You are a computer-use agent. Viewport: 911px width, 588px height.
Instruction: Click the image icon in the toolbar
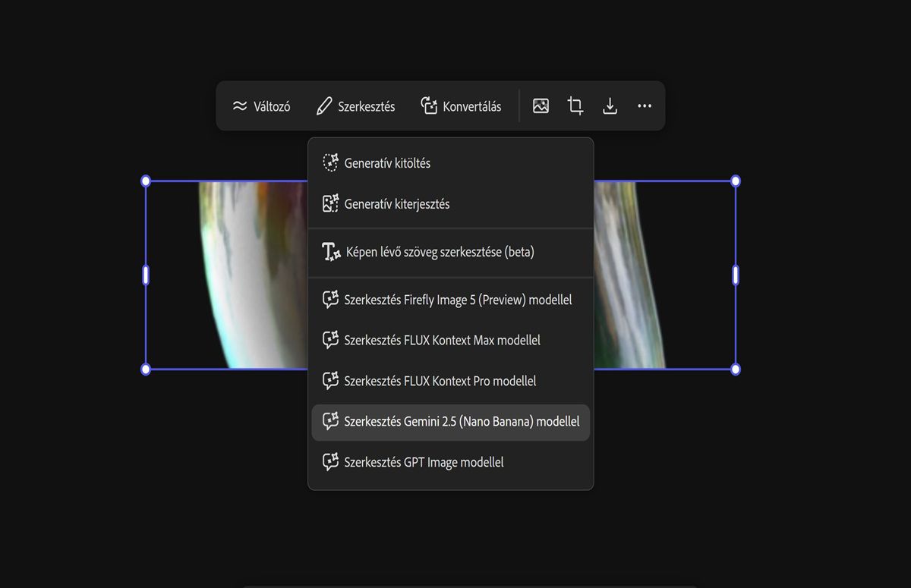coord(541,106)
